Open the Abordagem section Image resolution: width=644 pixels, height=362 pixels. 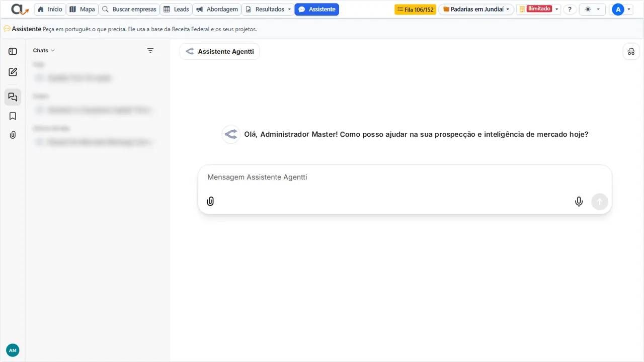tap(217, 10)
